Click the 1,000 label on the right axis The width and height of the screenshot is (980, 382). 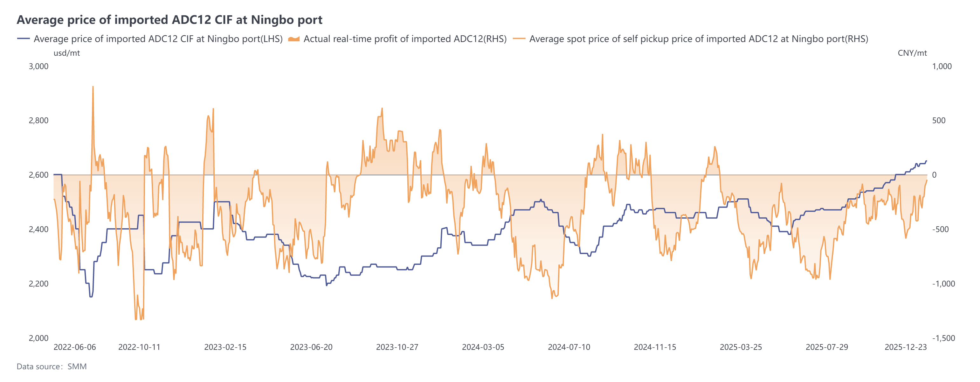tap(942, 66)
